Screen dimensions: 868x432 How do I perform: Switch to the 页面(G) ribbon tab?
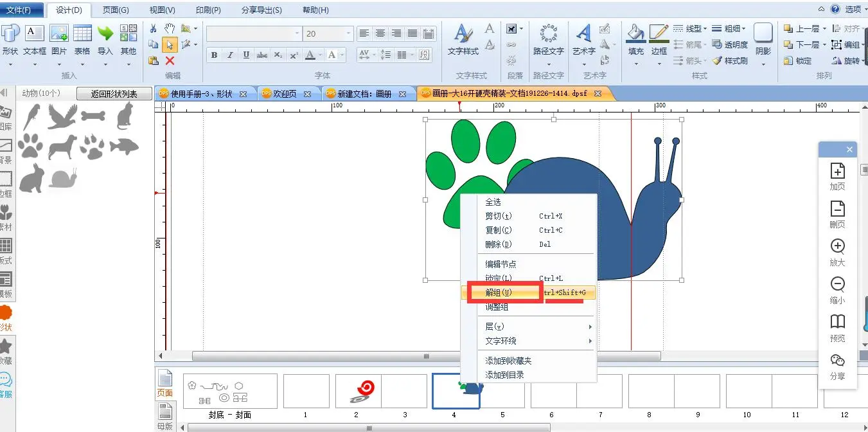point(116,10)
